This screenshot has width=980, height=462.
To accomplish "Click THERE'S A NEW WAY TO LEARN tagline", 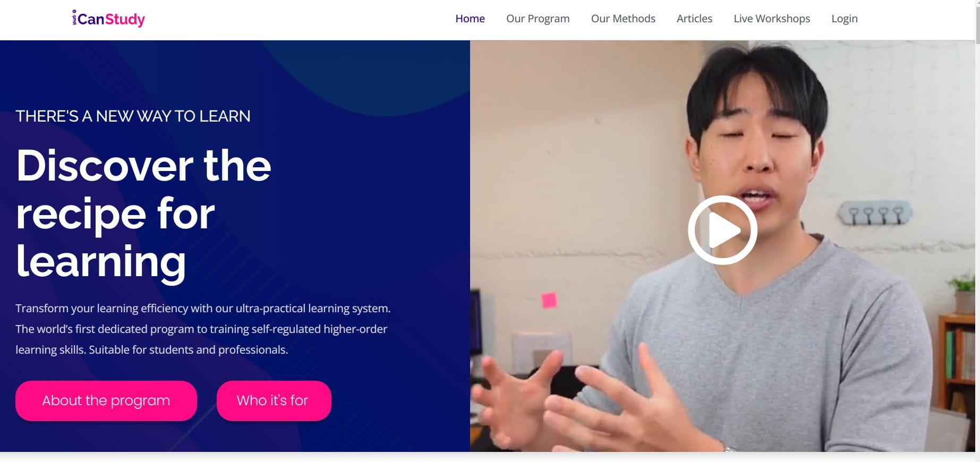I will point(133,116).
